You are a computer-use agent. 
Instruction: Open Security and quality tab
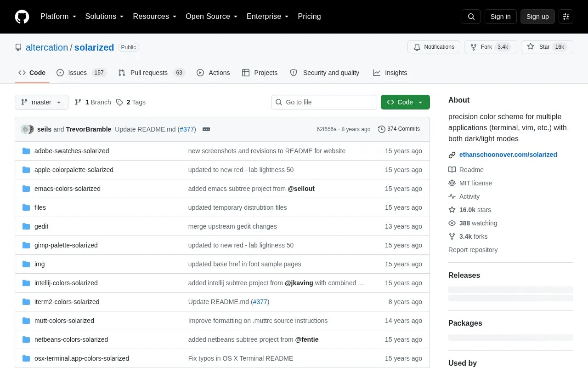click(325, 73)
